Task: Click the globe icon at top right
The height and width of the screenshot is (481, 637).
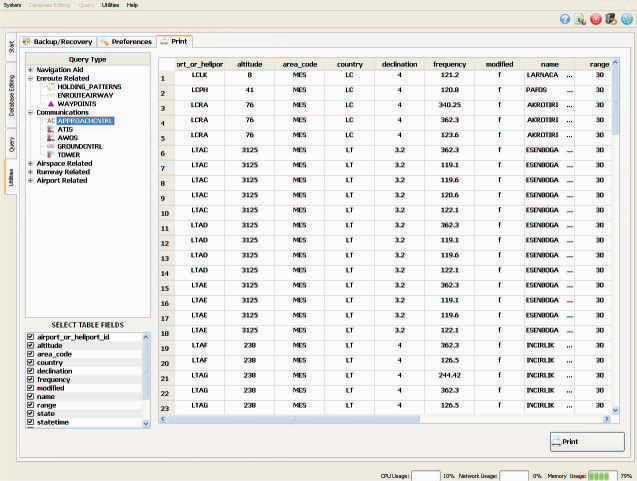Action: (x=626, y=19)
